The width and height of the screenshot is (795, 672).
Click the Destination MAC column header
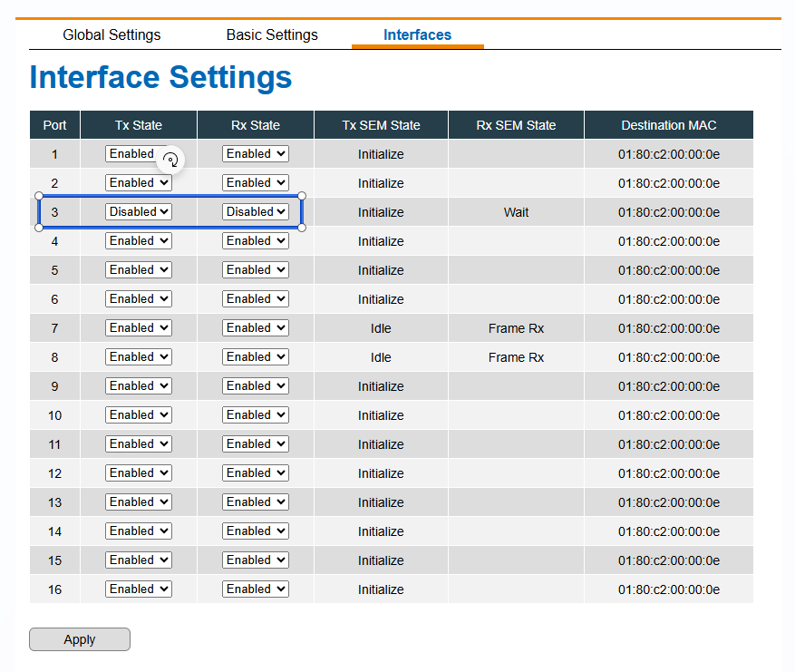(x=669, y=125)
